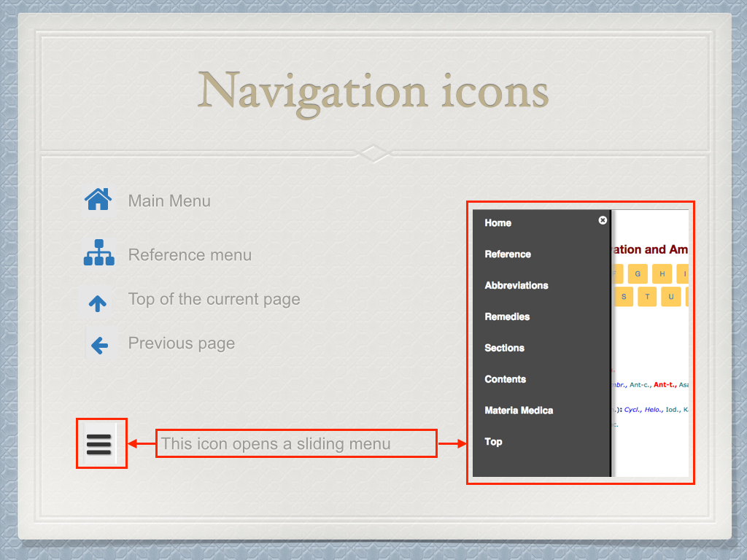Click the yellow T letter button
The width and height of the screenshot is (747, 560).
(x=647, y=297)
